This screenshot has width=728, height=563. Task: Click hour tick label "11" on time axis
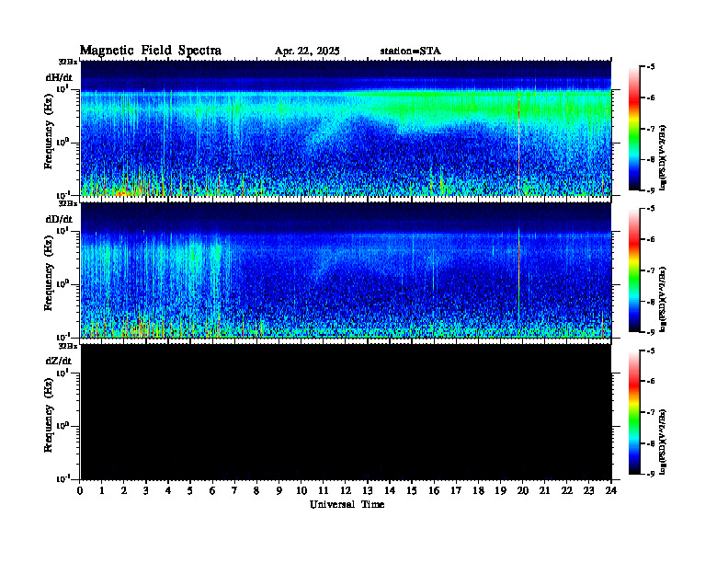click(324, 490)
